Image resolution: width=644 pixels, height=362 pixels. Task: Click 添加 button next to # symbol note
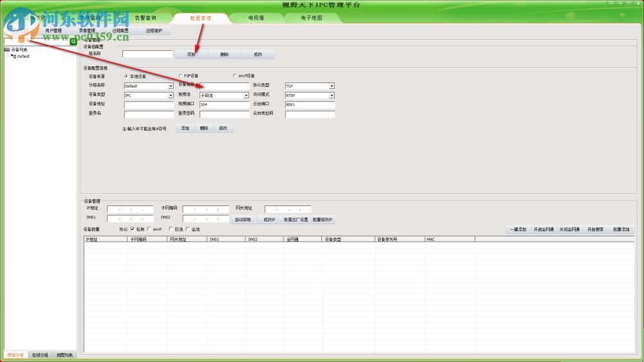tap(185, 128)
